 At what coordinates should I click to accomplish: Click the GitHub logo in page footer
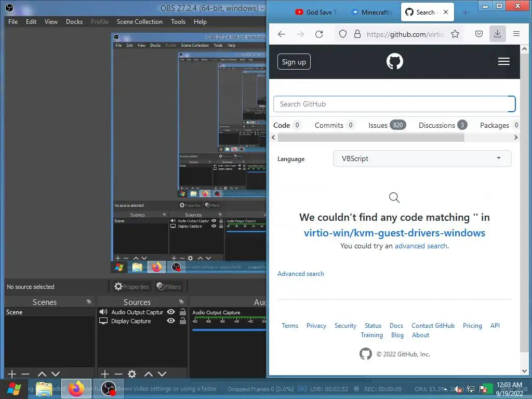(365, 354)
